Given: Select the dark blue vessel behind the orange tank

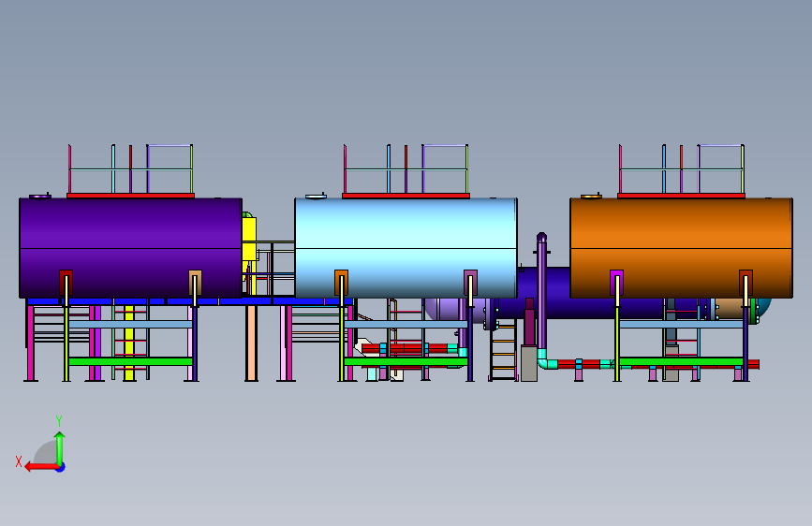Looking at the screenshot, I should coord(544,293).
